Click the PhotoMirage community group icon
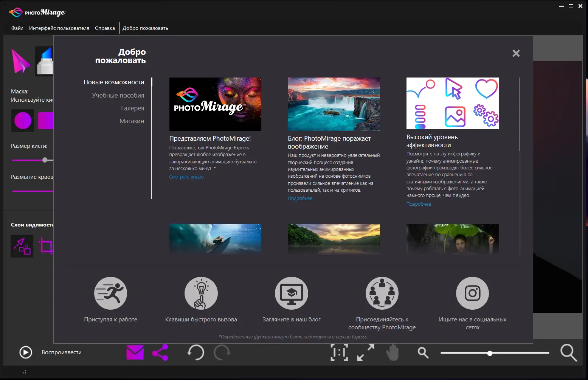Image resolution: width=588 pixels, height=380 pixels. 382,293
